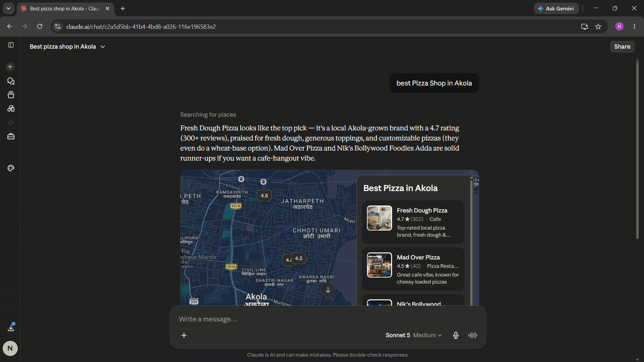Reload the page with the browser refresh icon
The image size is (644, 362).
[40, 27]
